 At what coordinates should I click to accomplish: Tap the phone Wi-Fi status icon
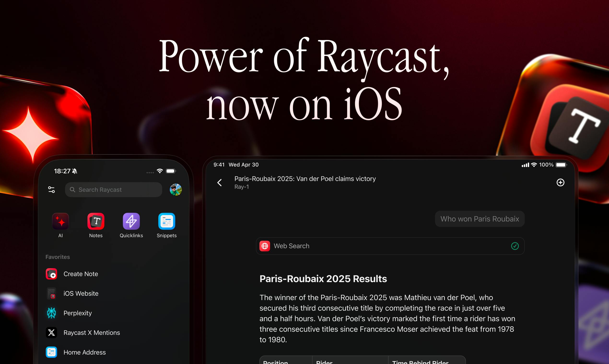(160, 171)
